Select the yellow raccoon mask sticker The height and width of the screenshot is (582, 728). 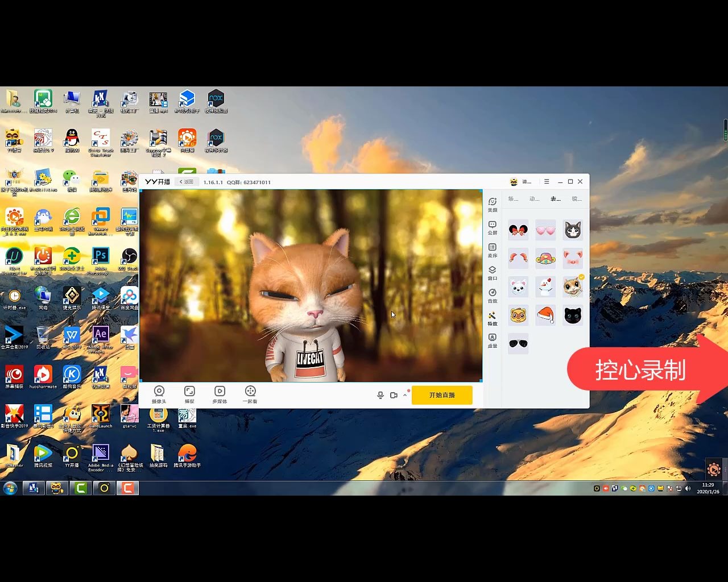(518, 315)
